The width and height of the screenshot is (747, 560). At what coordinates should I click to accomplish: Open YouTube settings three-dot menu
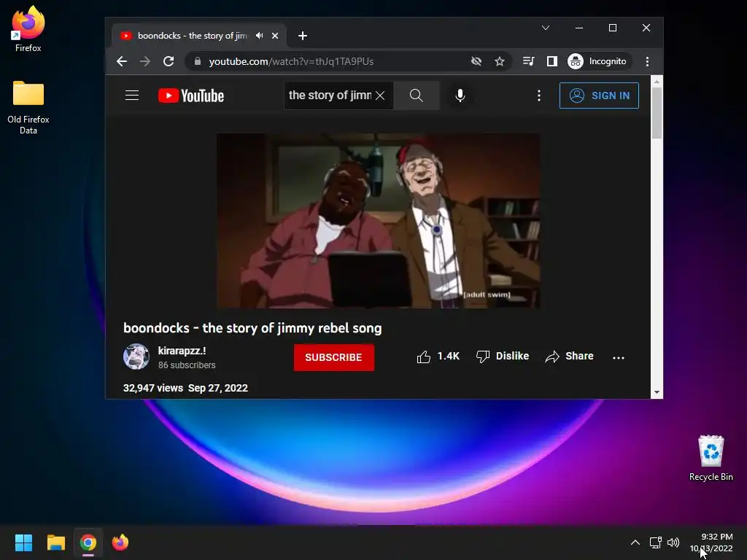click(x=539, y=96)
